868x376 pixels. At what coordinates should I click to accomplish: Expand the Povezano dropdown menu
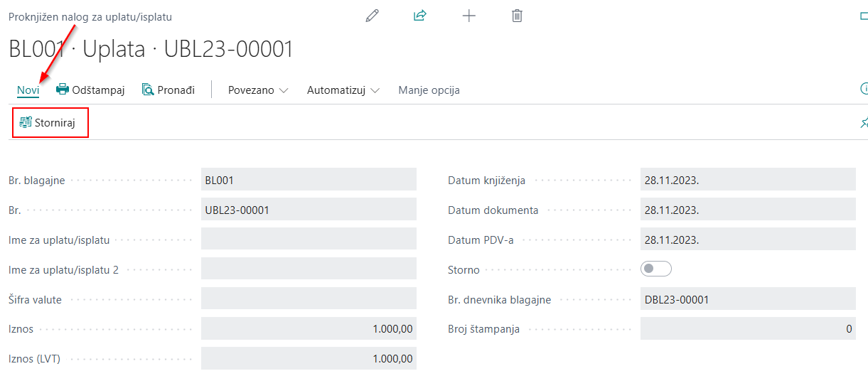coord(258,90)
